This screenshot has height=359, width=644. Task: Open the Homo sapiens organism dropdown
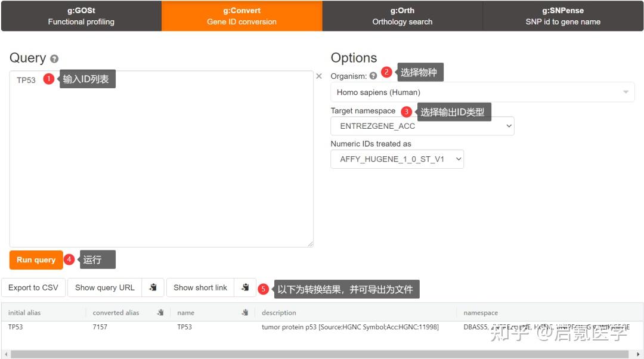click(x=481, y=92)
